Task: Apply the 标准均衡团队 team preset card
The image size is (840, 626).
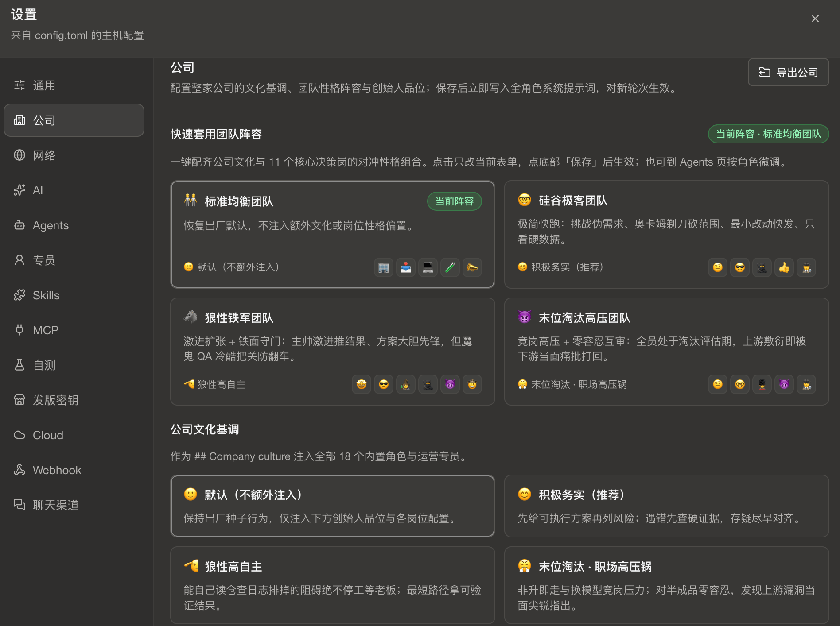Action: coord(332,234)
